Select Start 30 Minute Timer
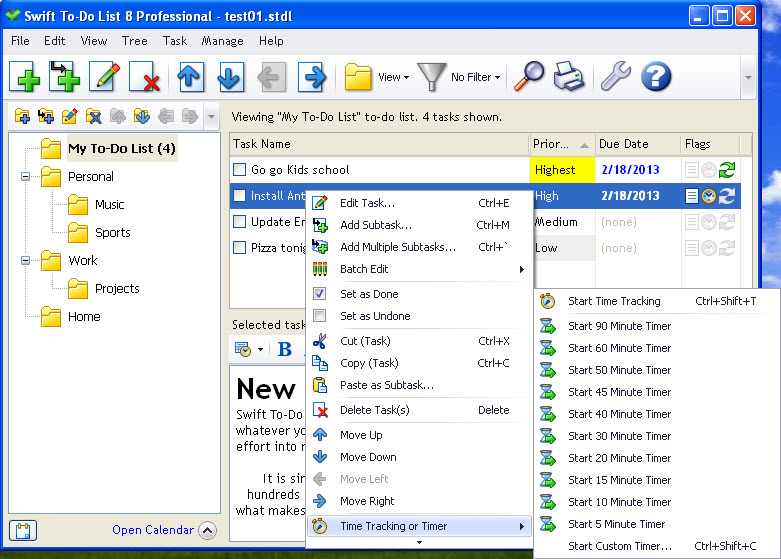Image resolution: width=781 pixels, height=559 pixels. (x=656, y=436)
